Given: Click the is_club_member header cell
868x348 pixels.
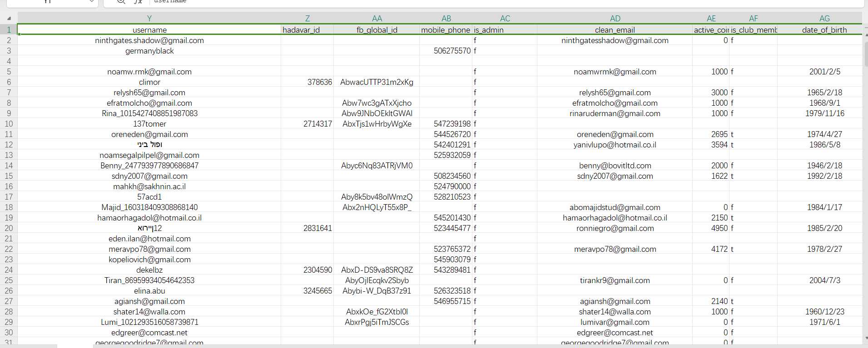Looking at the screenshot, I should [754, 30].
